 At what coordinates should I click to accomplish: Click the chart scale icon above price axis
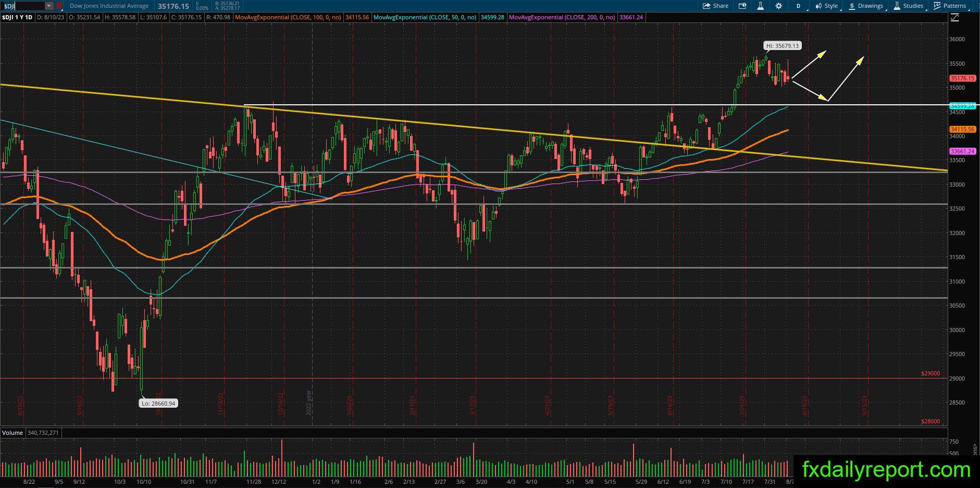954,17
